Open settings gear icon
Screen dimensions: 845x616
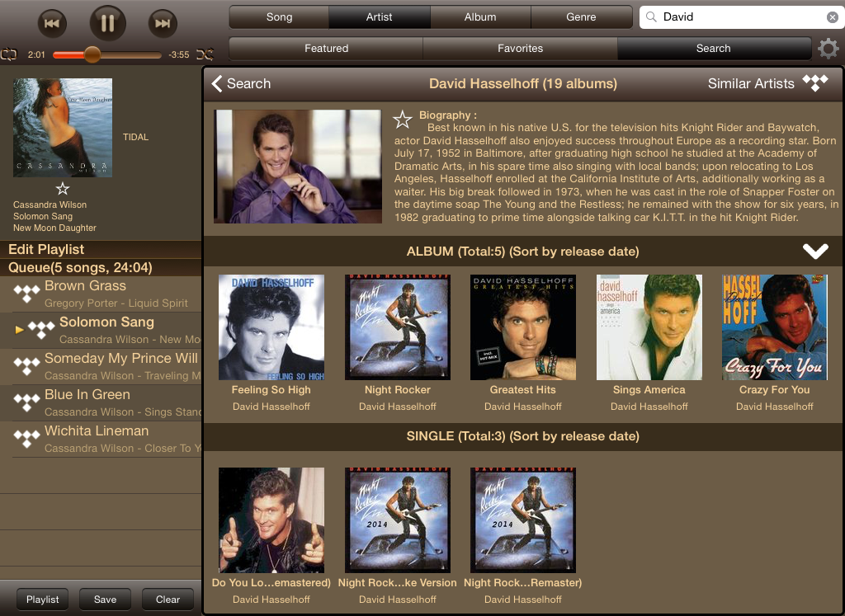(828, 49)
